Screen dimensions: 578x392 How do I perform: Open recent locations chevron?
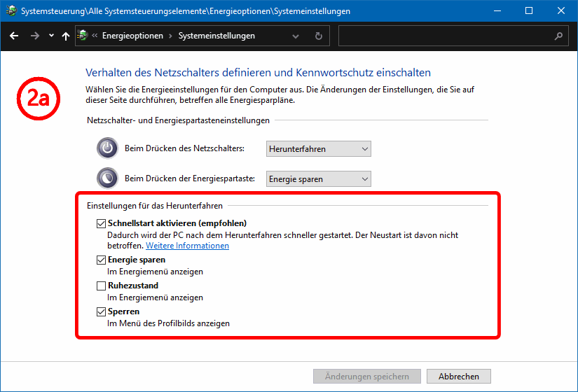point(50,36)
